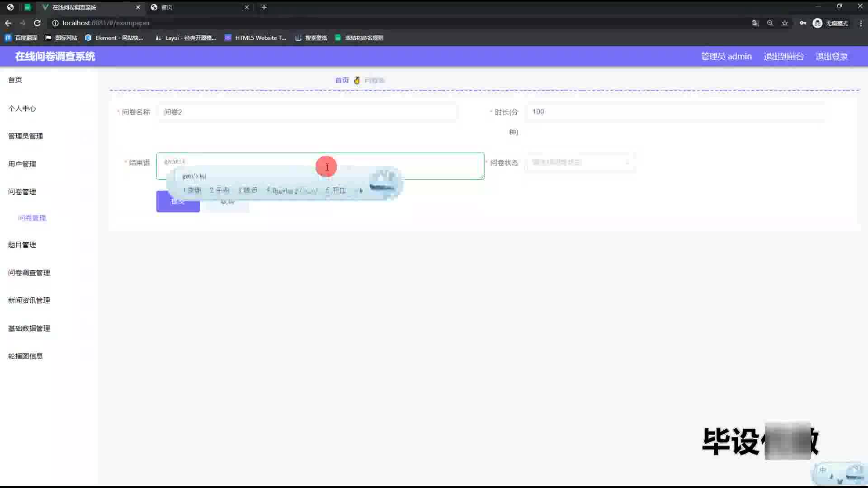Expand the 基础数据管理 sidebar menu

click(x=29, y=328)
